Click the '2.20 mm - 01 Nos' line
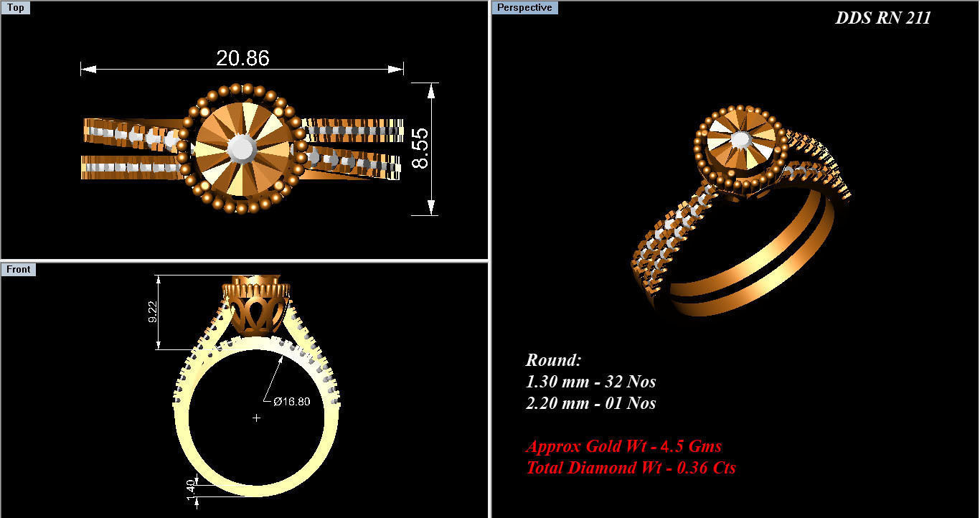The image size is (980, 518). click(590, 402)
